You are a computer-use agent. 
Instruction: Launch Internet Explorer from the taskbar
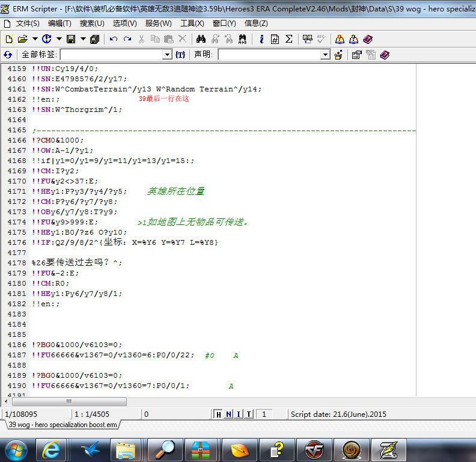(51, 450)
